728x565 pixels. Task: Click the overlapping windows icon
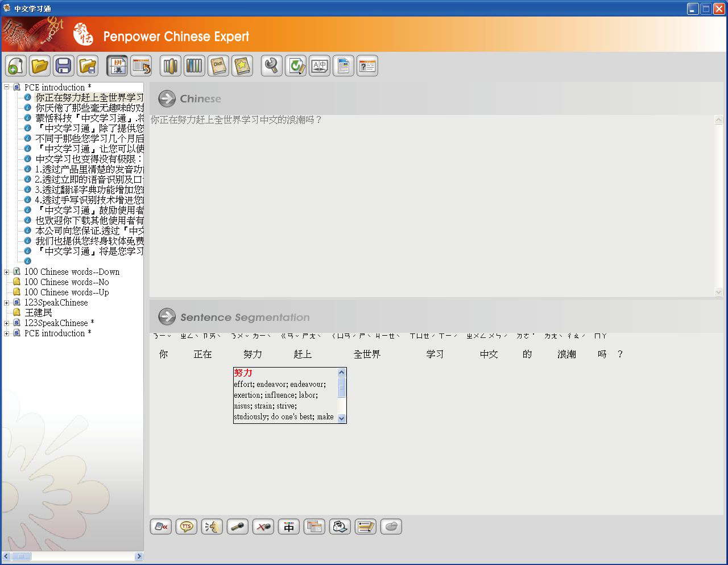coord(315,527)
